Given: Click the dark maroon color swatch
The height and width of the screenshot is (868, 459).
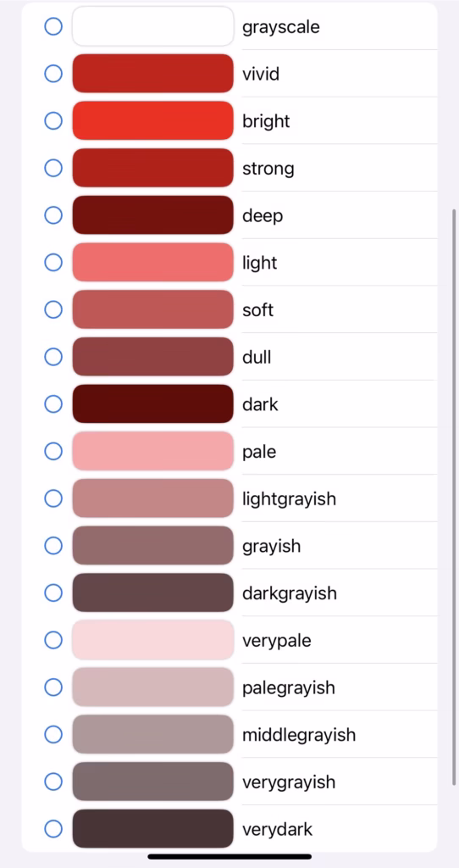Looking at the screenshot, I should 153,403.
